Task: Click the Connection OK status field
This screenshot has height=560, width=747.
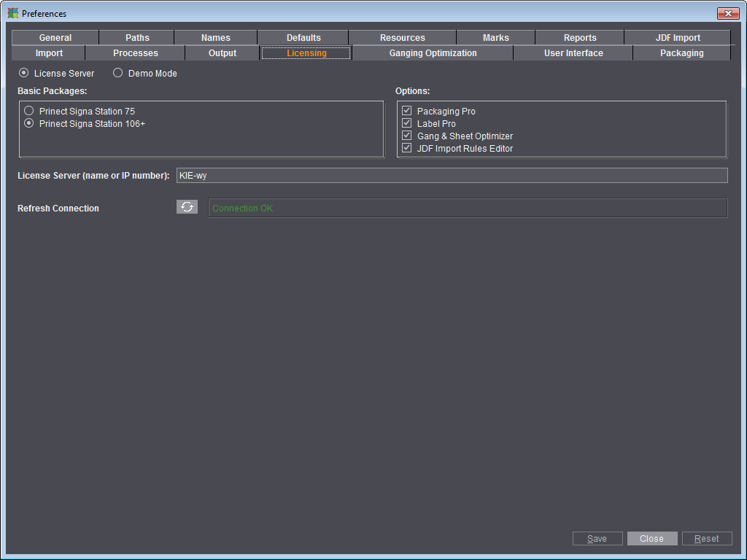Action: 468,208
